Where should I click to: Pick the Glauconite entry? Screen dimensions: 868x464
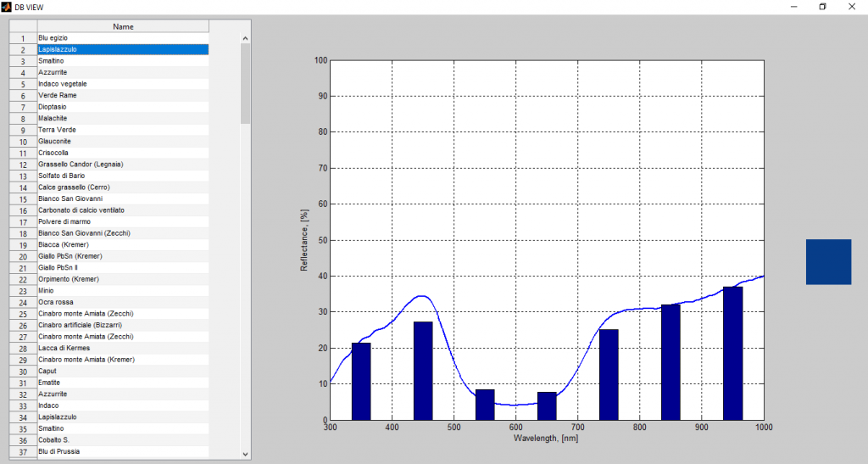pos(123,141)
